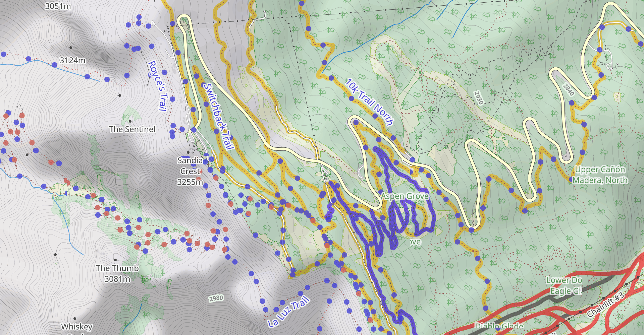Click the 10k Trail North label
The height and width of the screenshot is (335, 644).
[x=369, y=102]
